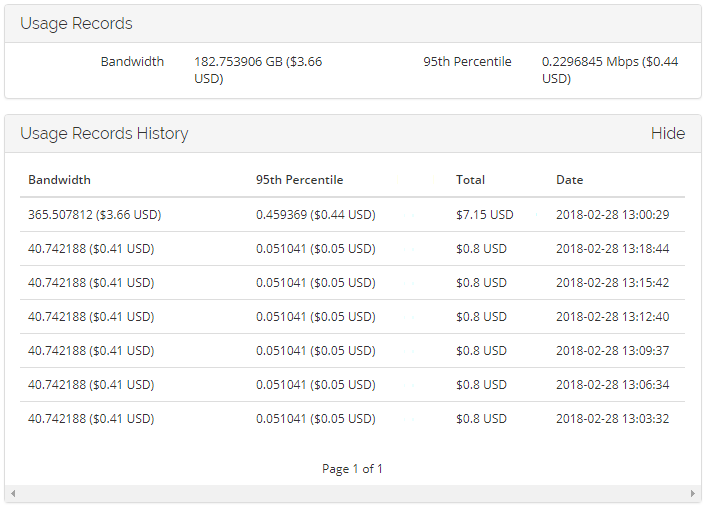Sort by the Bandwidth column header
Image resolution: width=707 pixels, height=510 pixels.
click(x=59, y=180)
